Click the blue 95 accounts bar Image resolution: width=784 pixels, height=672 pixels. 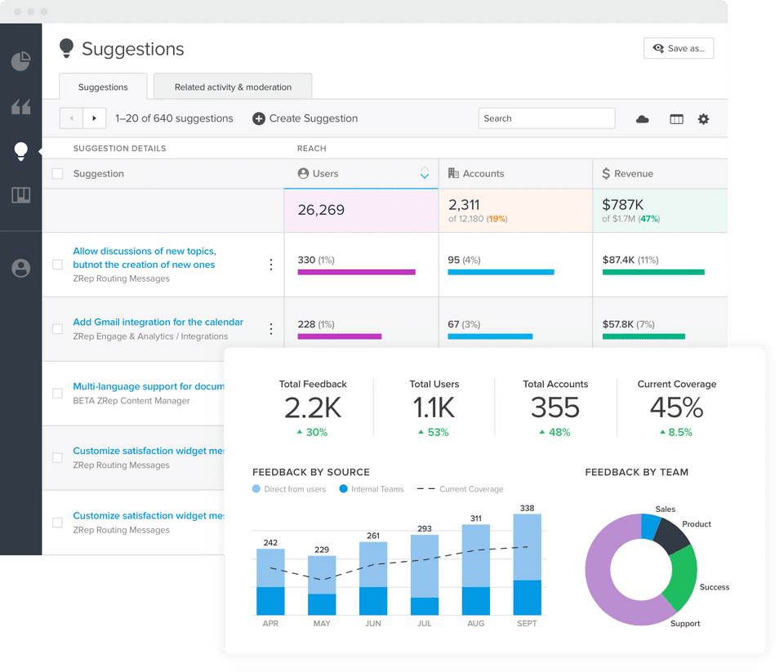501,272
